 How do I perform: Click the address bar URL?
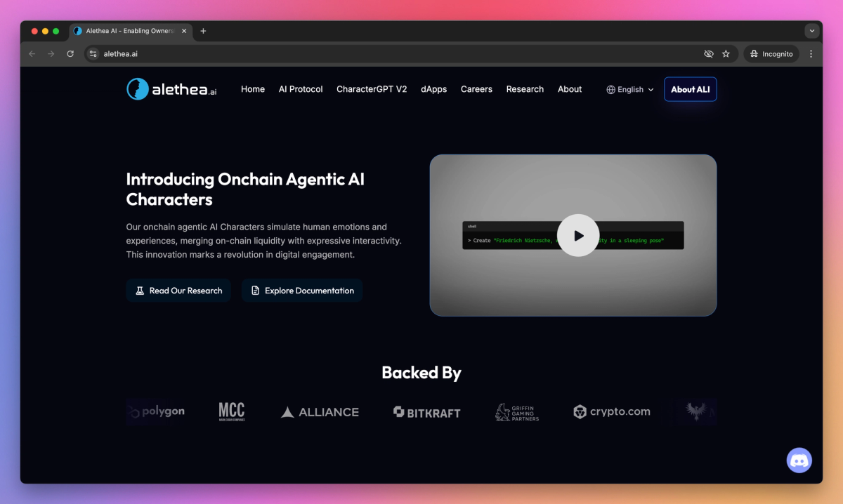[x=121, y=53]
